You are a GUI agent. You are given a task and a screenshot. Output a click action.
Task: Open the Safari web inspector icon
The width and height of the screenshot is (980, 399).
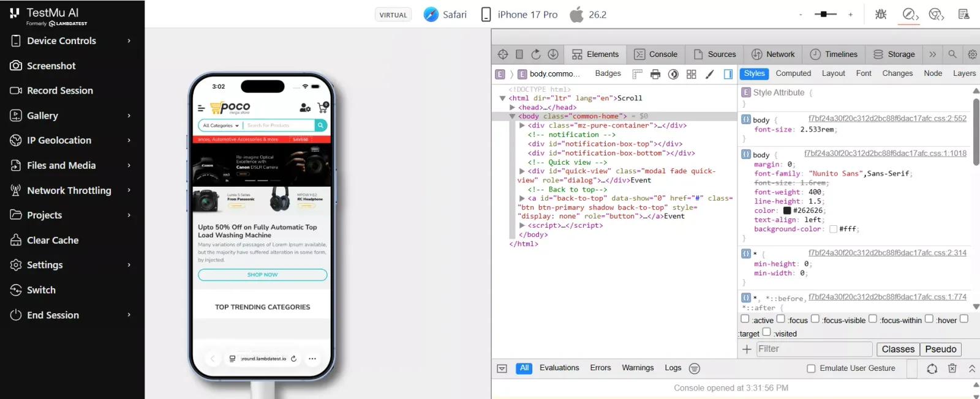(910, 14)
